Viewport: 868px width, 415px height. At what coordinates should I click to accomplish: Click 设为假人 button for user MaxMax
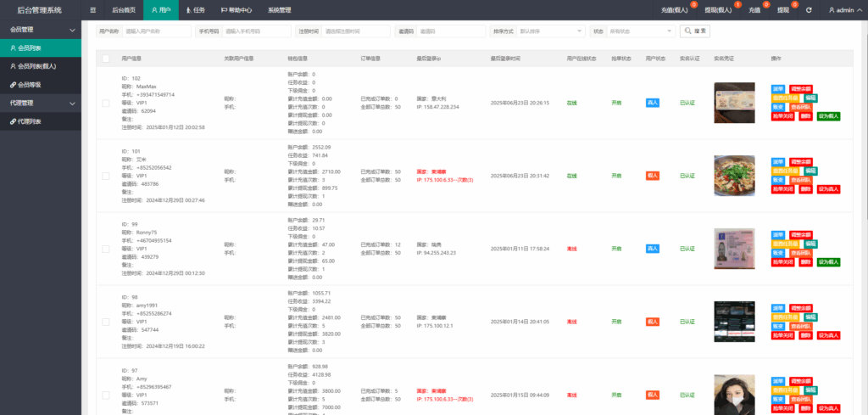828,116
